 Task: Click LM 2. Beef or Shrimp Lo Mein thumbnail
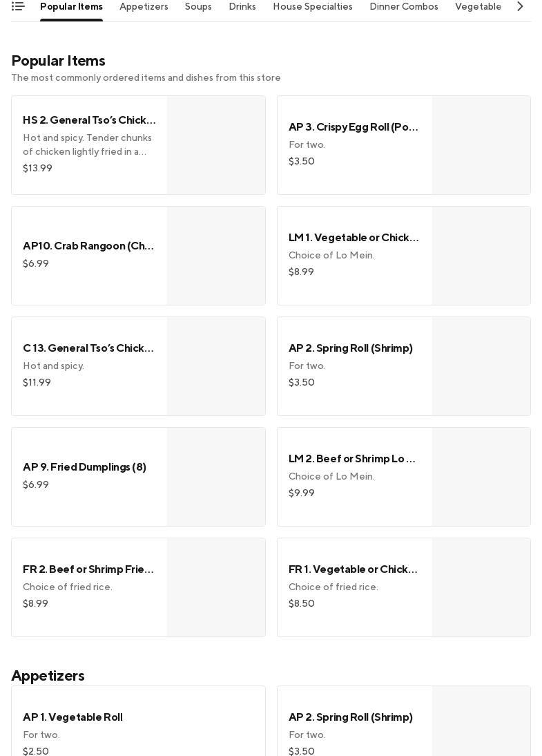pyautogui.click(x=481, y=477)
